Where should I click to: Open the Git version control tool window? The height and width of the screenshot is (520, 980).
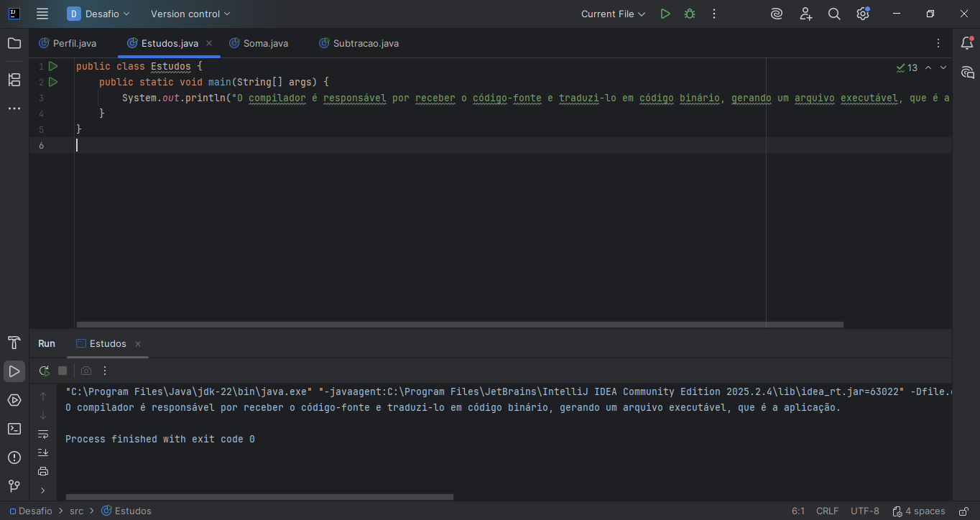point(14,486)
